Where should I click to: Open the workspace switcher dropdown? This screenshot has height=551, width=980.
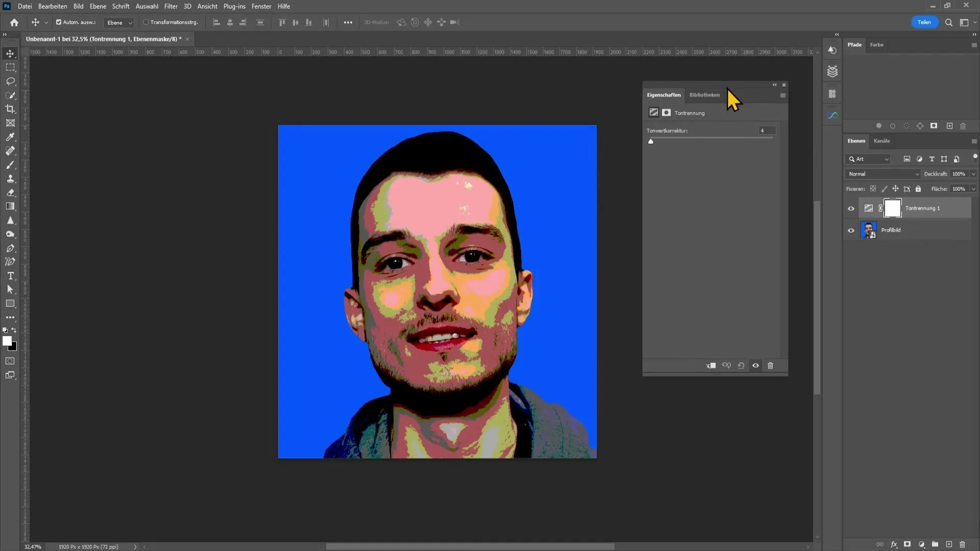click(968, 22)
